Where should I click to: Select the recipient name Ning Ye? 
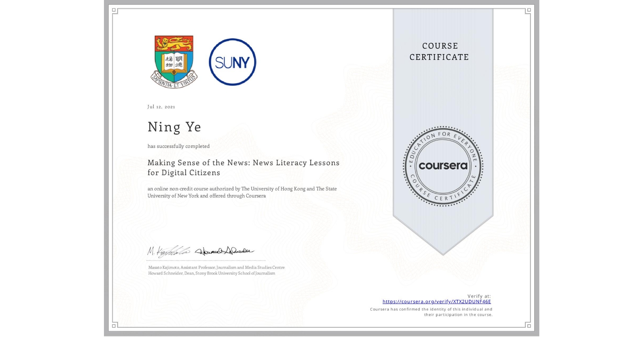(174, 127)
